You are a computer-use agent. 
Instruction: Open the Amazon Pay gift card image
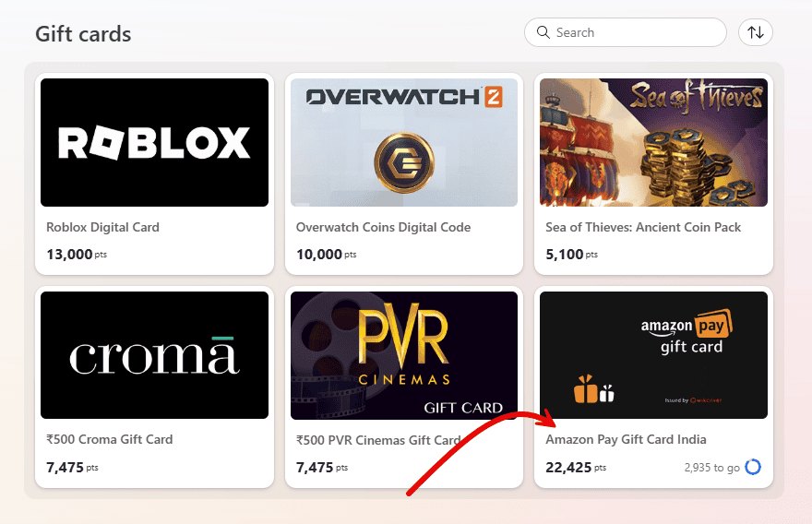[x=653, y=355]
